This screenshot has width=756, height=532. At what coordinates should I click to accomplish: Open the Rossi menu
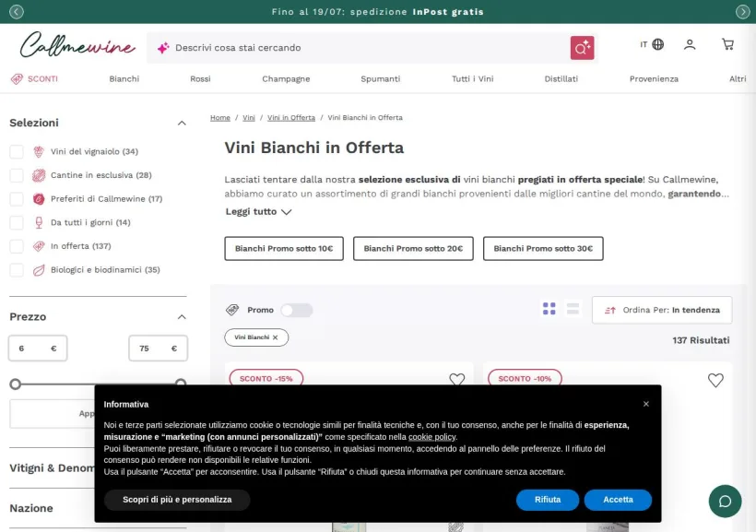(x=200, y=78)
